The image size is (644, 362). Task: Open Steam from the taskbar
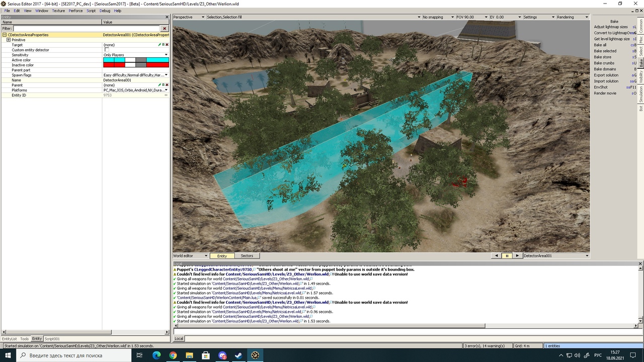point(238,355)
